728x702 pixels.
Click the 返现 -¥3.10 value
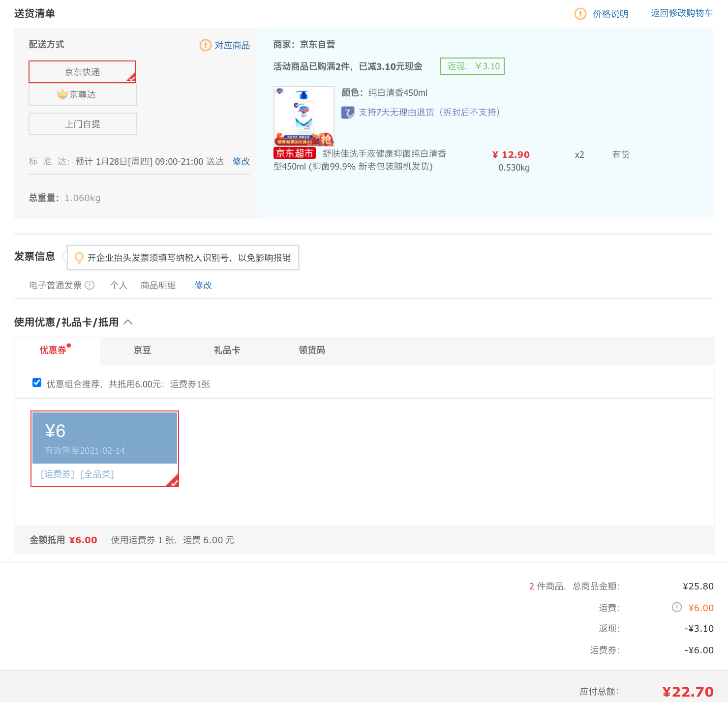[699, 628]
